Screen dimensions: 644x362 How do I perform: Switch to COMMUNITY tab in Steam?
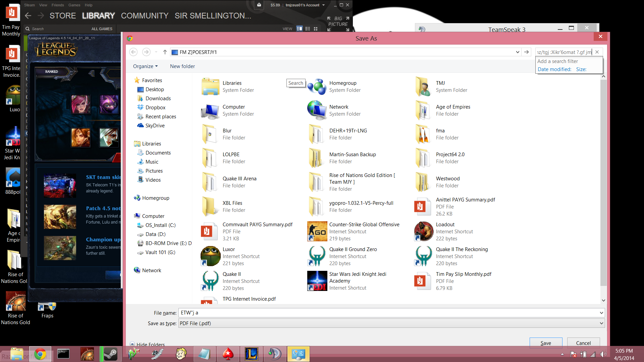click(x=145, y=16)
